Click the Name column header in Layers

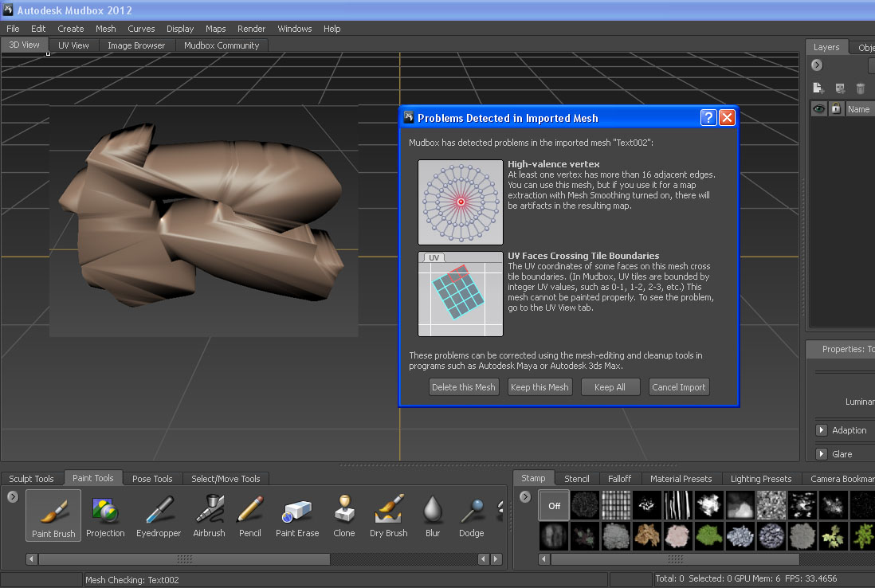point(859,109)
